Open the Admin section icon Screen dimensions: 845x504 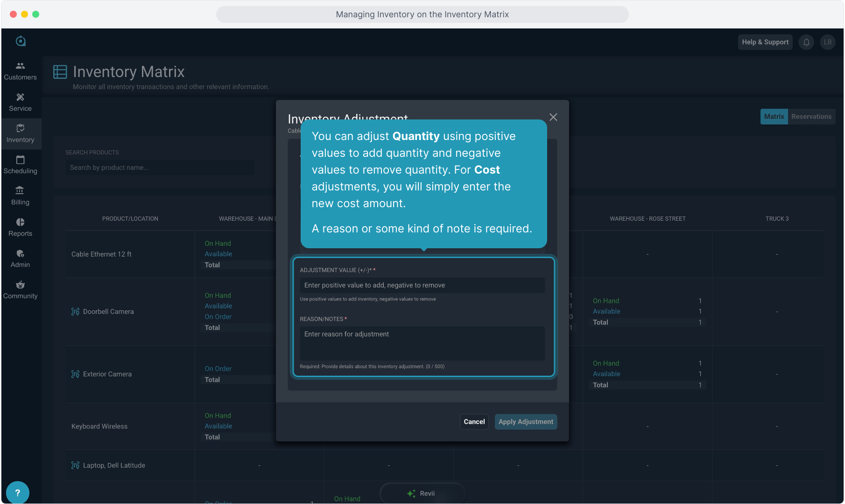pyautogui.click(x=20, y=253)
